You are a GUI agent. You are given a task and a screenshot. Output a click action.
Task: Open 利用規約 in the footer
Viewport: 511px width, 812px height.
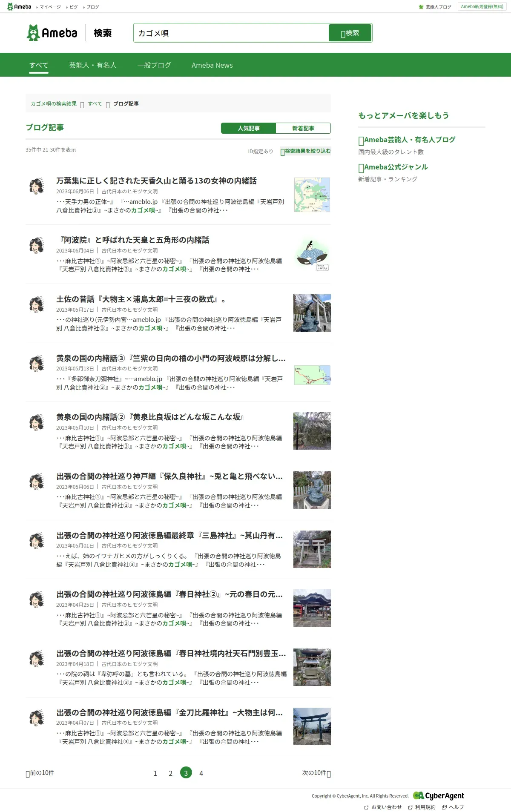coord(422,807)
